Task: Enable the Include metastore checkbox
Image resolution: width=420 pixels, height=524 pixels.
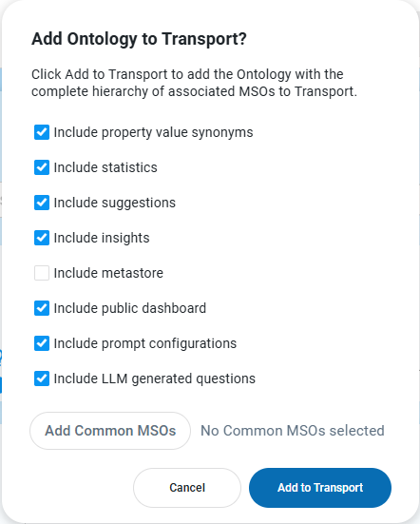Action: click(x=42, y=273)
